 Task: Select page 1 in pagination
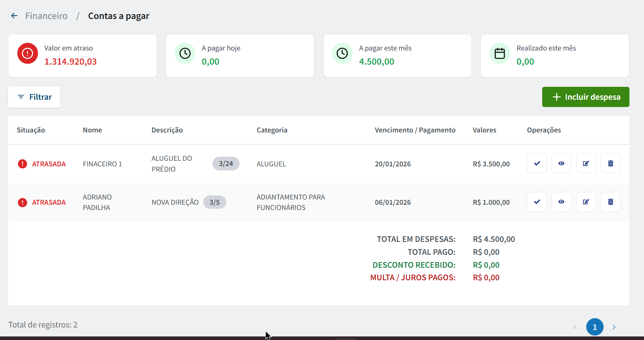(595, 327)
